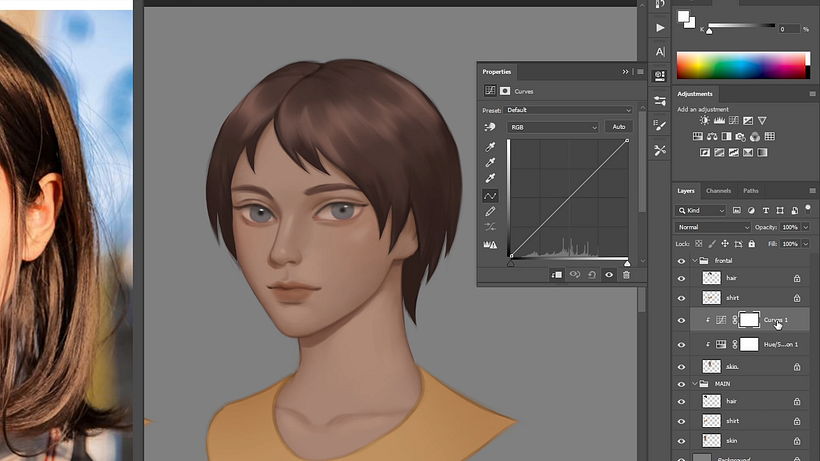Open the Layers panel menu
Viewport: 820px width, 461px height.
[812, 191]
